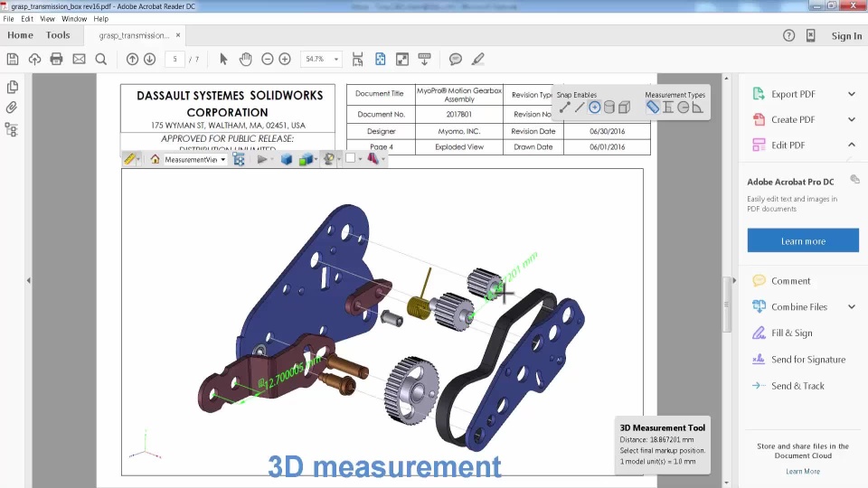Close grasp_transmission document tab
868x488 pixels.
(178, 35)
